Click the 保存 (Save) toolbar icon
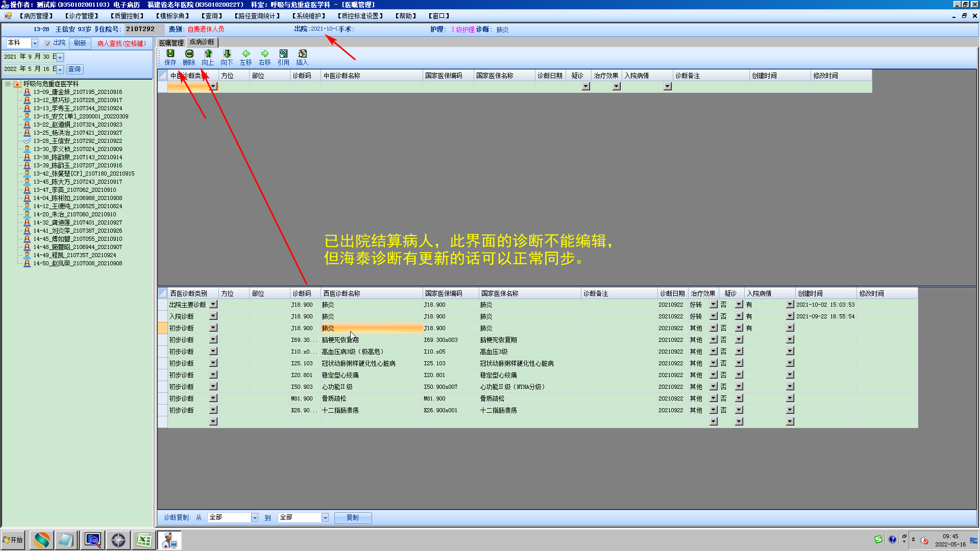The width and height of the screenshot is (980, 551). [170, 54]
